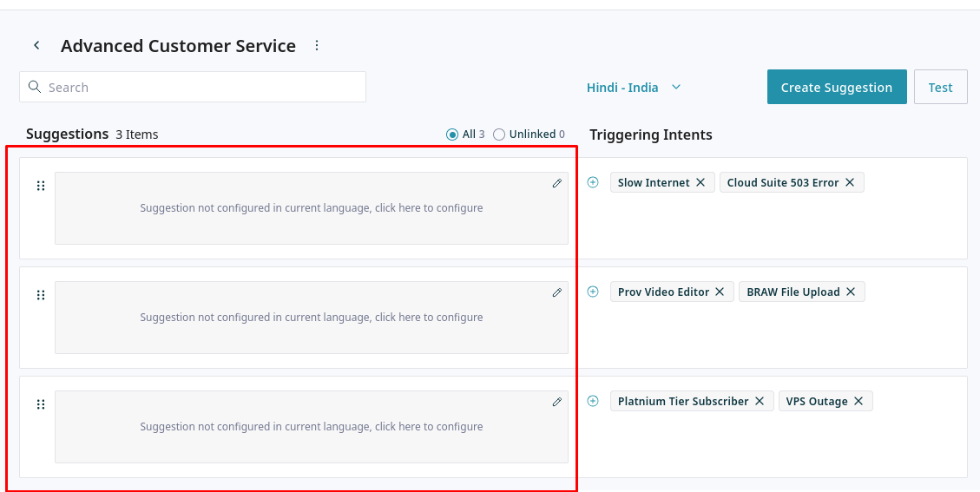Expand the Hindi - India language dropdown

point(634,87)
